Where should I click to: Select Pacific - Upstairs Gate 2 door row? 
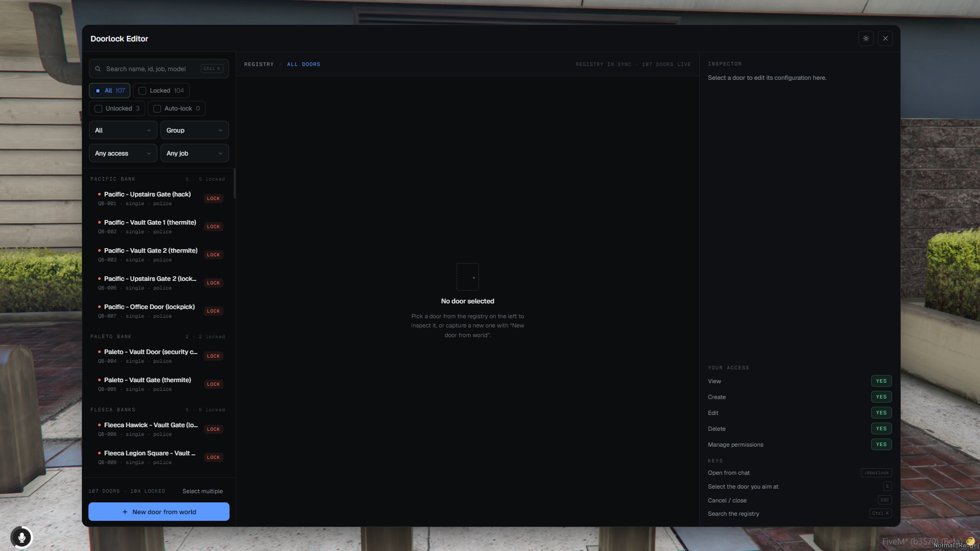(158, 283)
